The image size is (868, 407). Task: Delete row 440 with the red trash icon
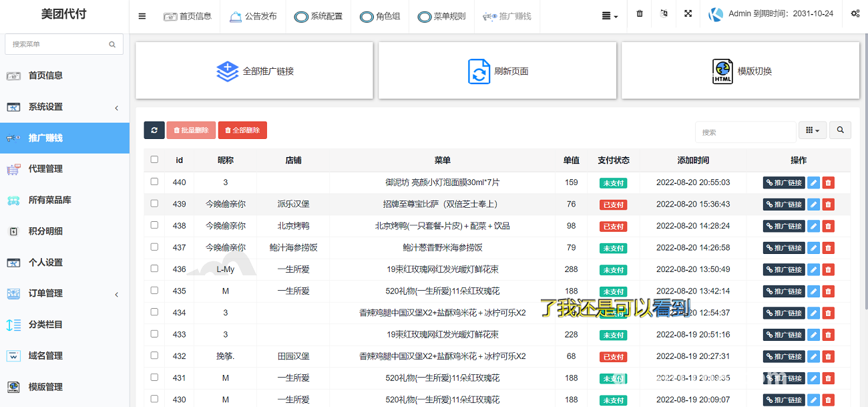(x=828, y=182)
